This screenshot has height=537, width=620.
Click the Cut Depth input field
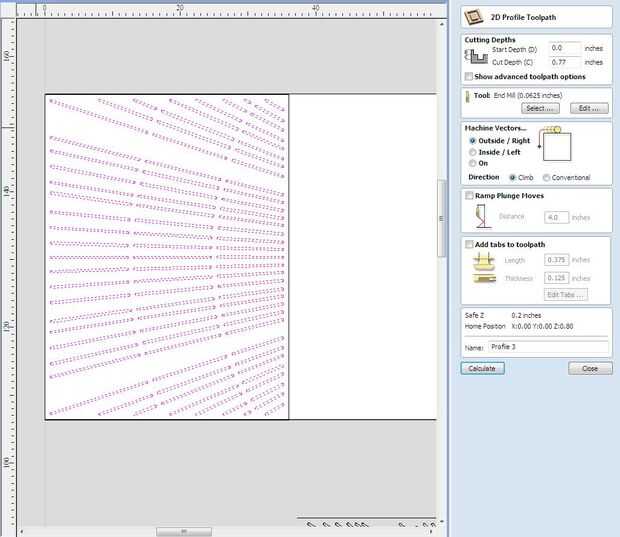[565, 62]
